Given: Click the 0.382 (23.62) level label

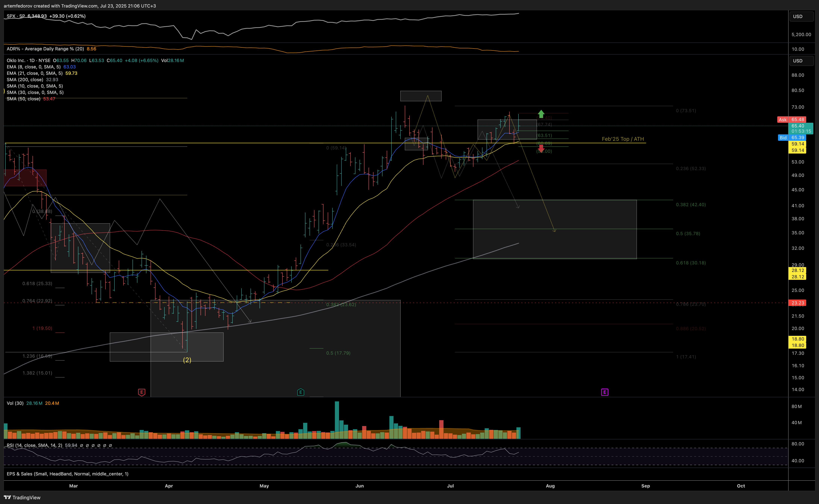Looking at the screenshot, I should pos(341,305).
